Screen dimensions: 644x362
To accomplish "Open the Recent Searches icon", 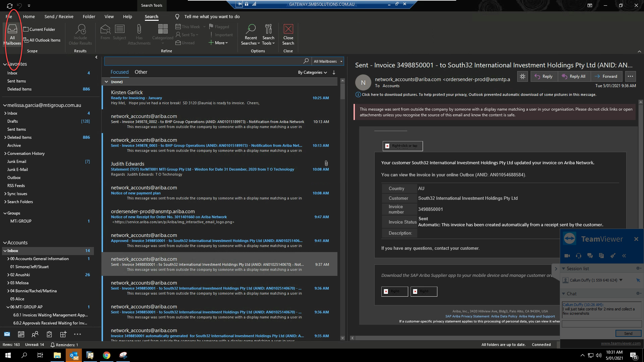I will click(x=251, y=34).
